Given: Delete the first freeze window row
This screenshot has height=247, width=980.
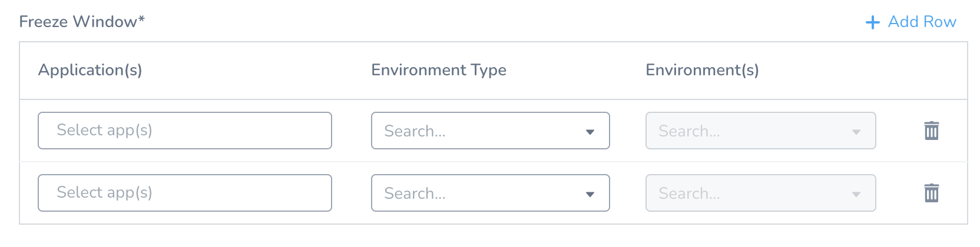Looking at the screenshot, I should click(x=931, y=131).
